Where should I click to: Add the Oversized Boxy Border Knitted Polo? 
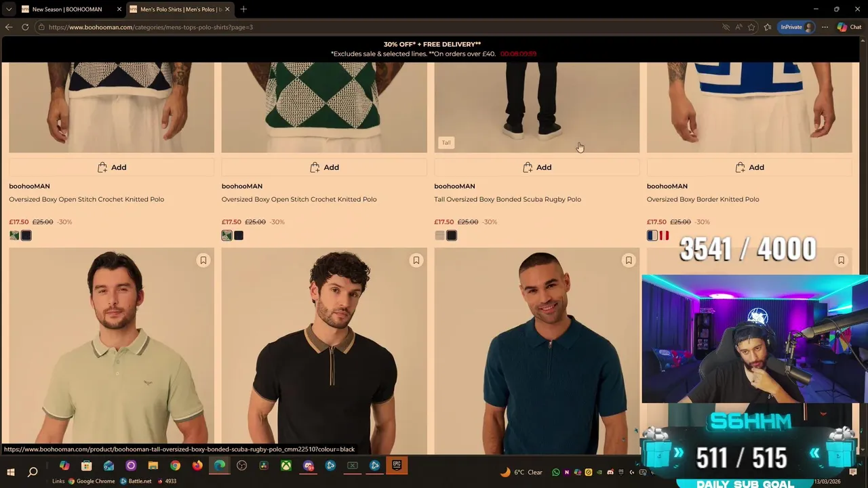749,167
